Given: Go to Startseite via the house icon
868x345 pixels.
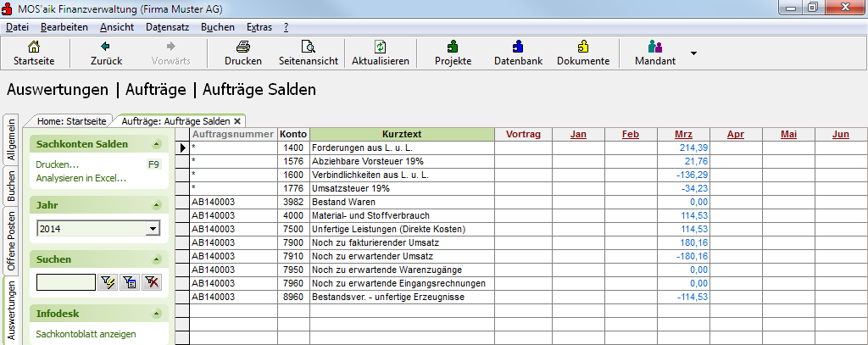Looking at the screenshot, I should [34, 47].
